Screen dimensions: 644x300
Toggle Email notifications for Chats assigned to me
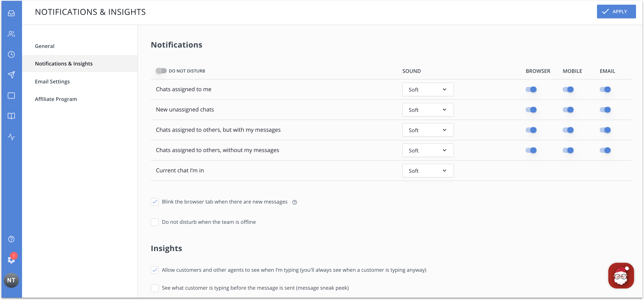(605, 89)
